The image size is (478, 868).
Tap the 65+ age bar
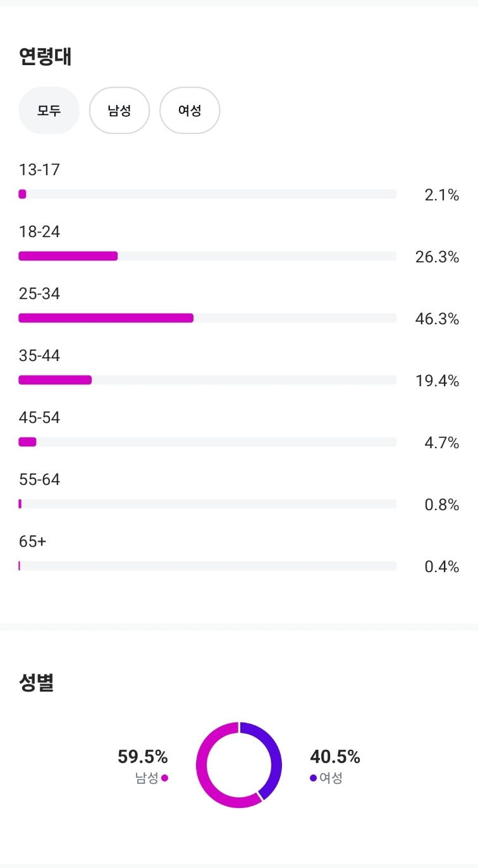(207, 566)
